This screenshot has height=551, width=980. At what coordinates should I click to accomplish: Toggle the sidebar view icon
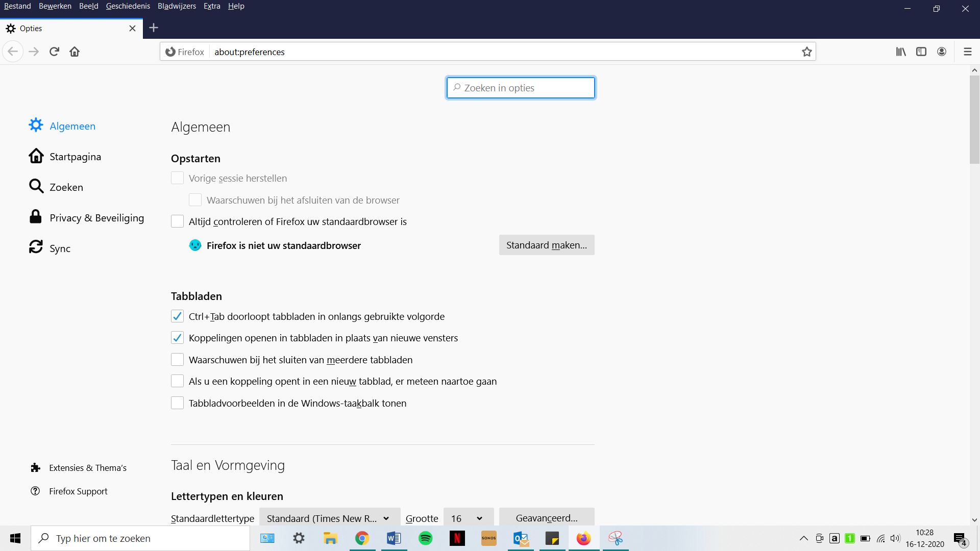(921, 52)
